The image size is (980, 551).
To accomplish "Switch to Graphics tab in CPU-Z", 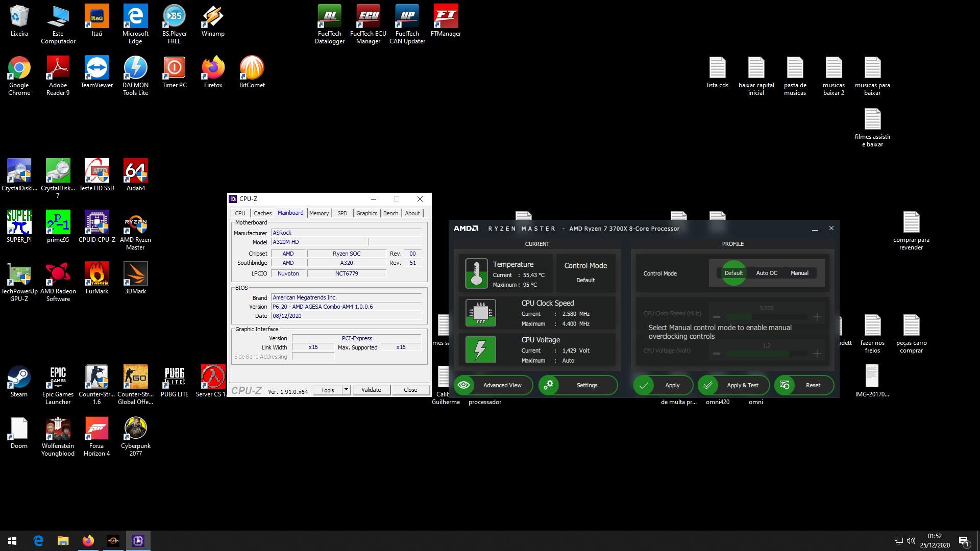I will coord(366,213).
